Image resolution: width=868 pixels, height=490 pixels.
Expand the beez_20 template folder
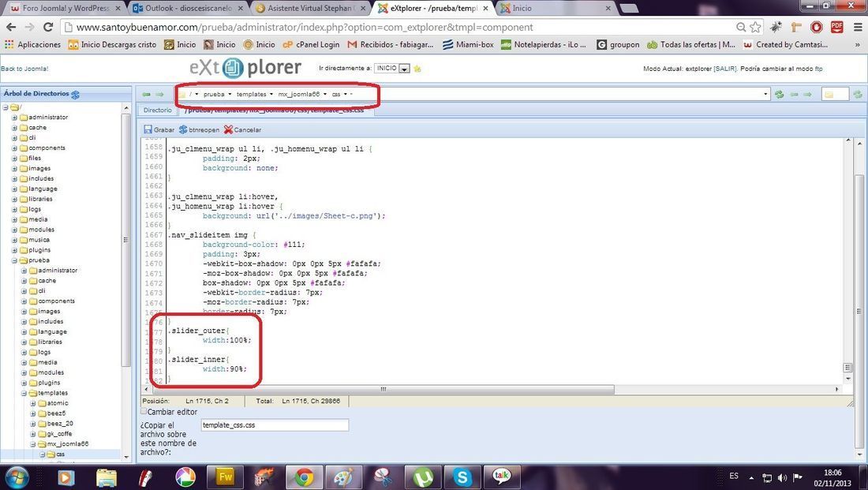33,424
